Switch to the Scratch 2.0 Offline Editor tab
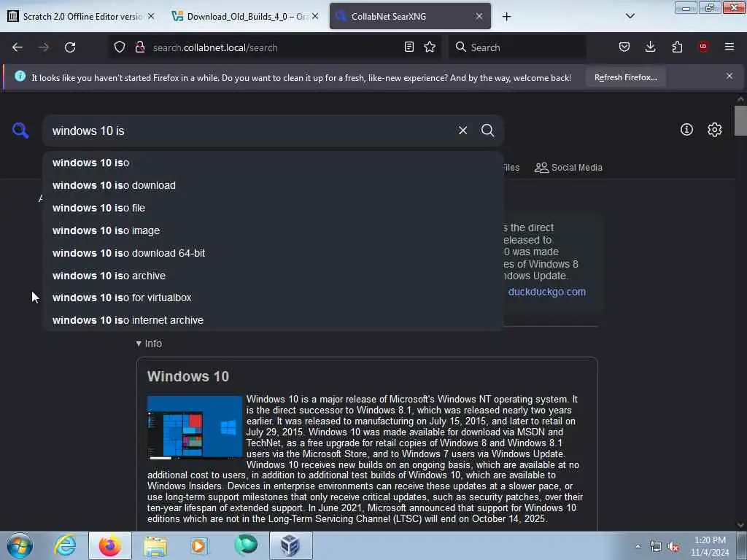The width and height of the screenshot is (747, 560). point(82,16)
